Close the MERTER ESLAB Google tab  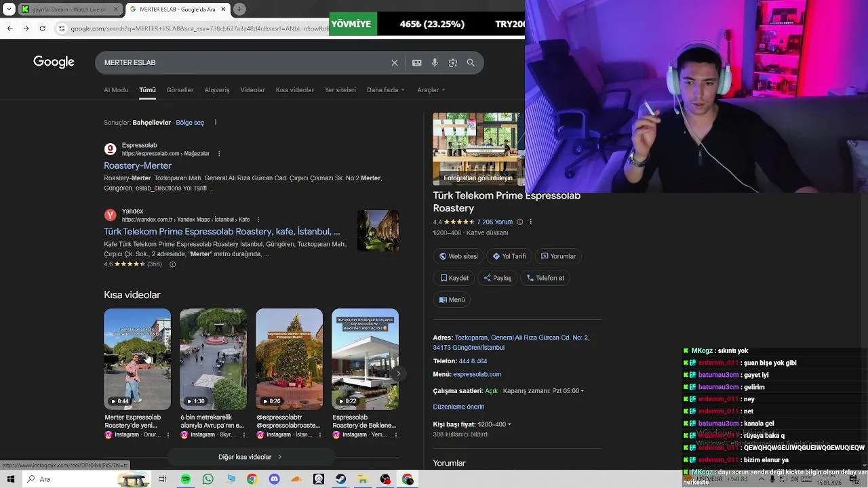coord(222,9)
